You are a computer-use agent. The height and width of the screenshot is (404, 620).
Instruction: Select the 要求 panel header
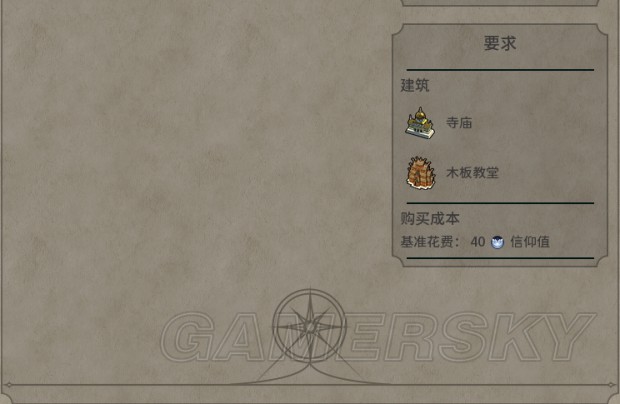click(x=500, y=43)
